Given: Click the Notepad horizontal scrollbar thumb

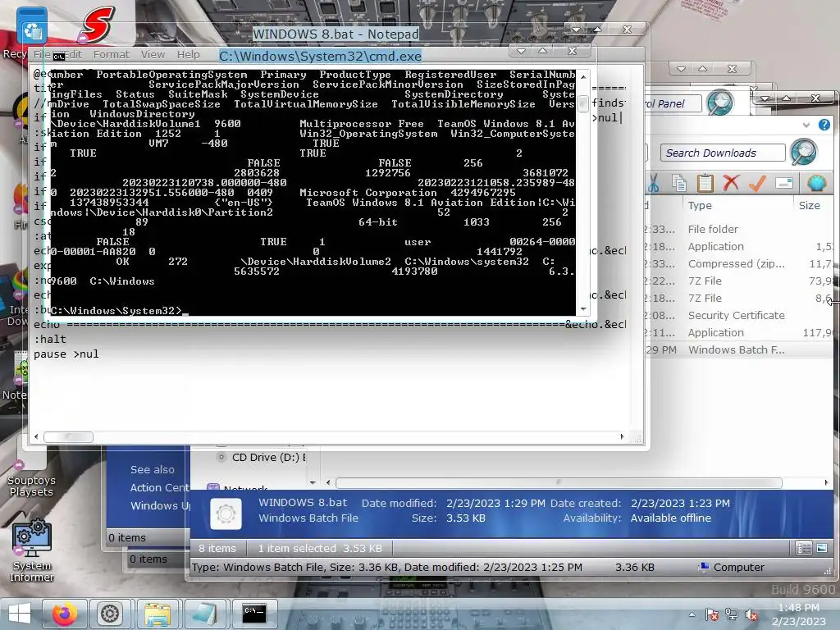Looking at the screenshot, I should (69, 437).
